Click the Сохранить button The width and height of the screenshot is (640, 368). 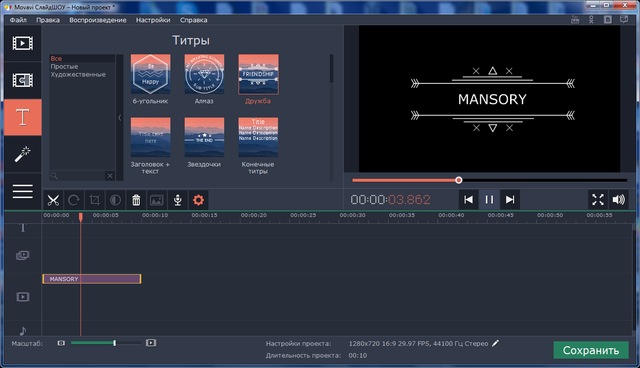pyautogui.click(x=591, y=350)
